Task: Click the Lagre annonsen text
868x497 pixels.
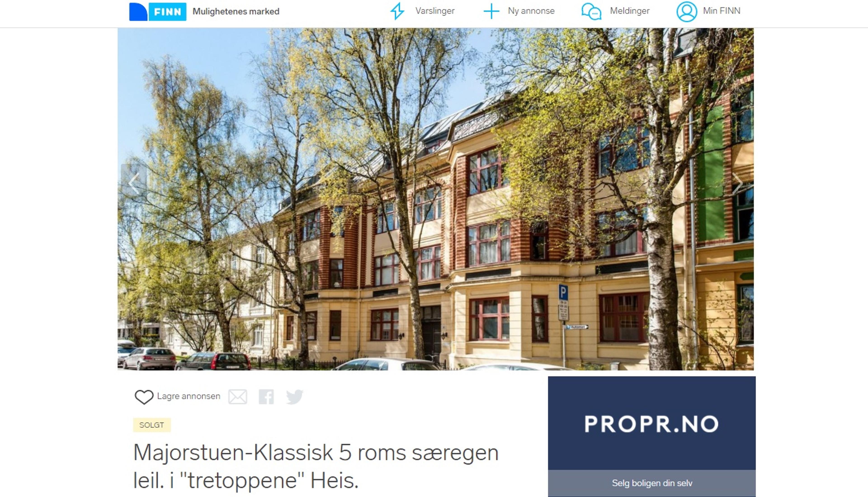Action: coord(189,396)
